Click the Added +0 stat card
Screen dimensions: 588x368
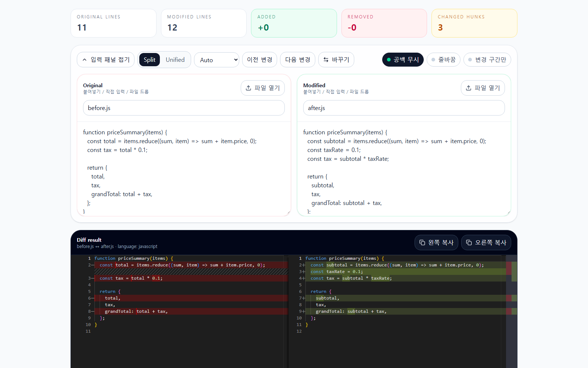pos(294,23)
